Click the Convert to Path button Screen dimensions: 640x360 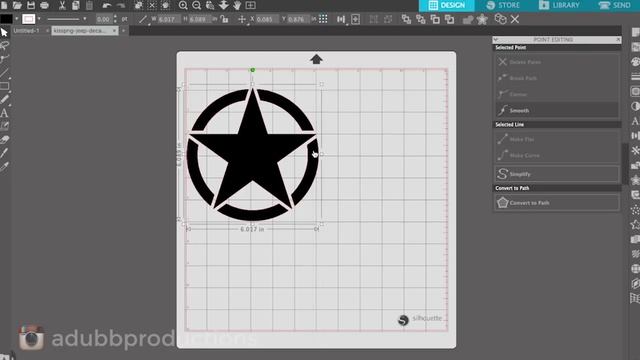pos(557,202)
